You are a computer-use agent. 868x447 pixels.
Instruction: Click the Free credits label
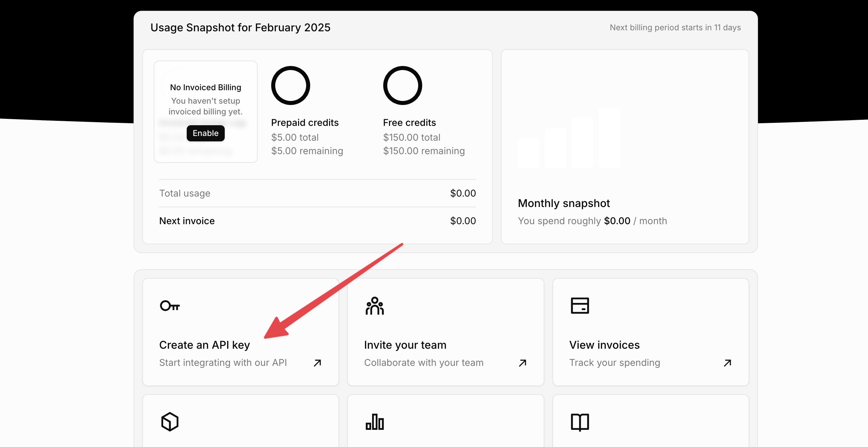click(409, 123)
